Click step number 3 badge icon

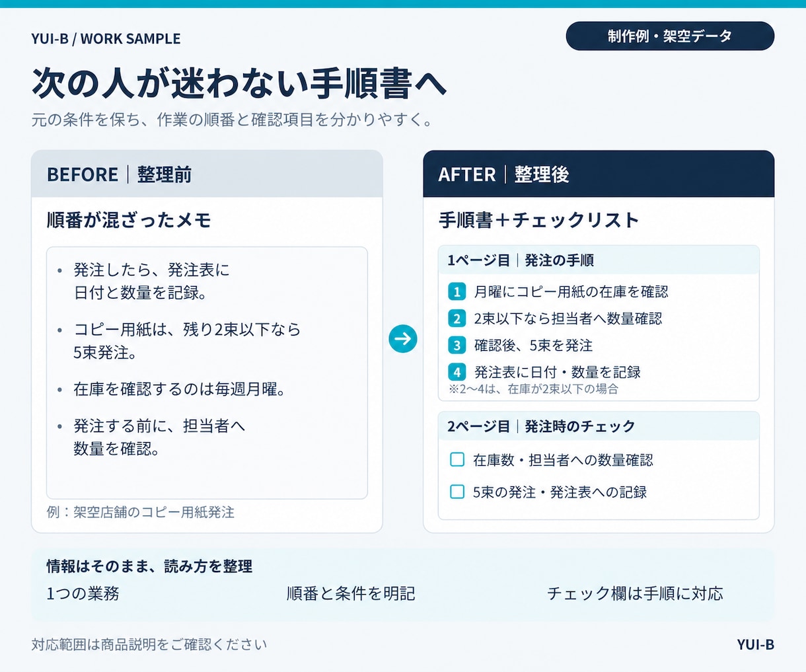[x=457, y=346]
